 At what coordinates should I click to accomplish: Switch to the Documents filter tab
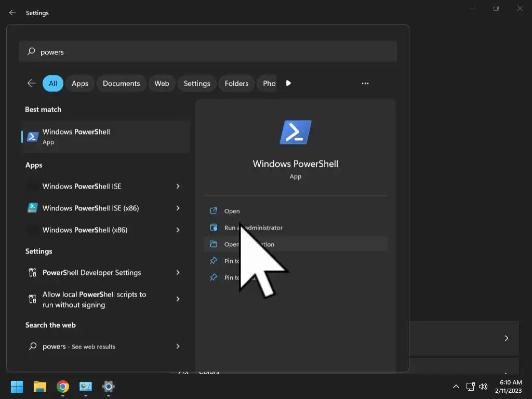121,84
